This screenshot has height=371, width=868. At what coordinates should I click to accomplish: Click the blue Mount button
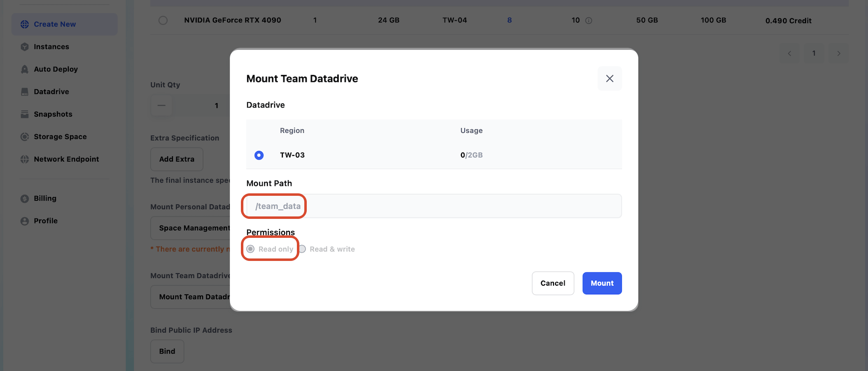(602, 283)
